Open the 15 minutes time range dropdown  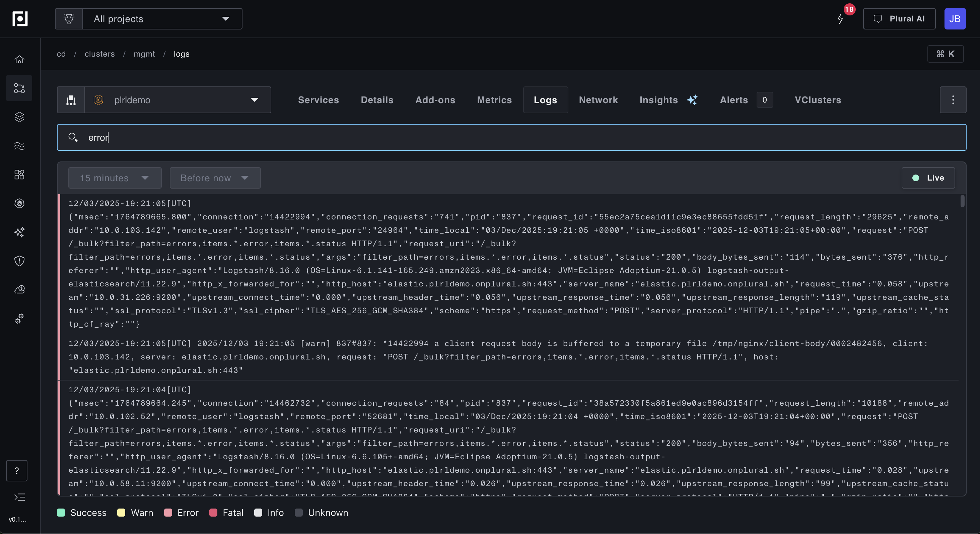coord(115,178)
